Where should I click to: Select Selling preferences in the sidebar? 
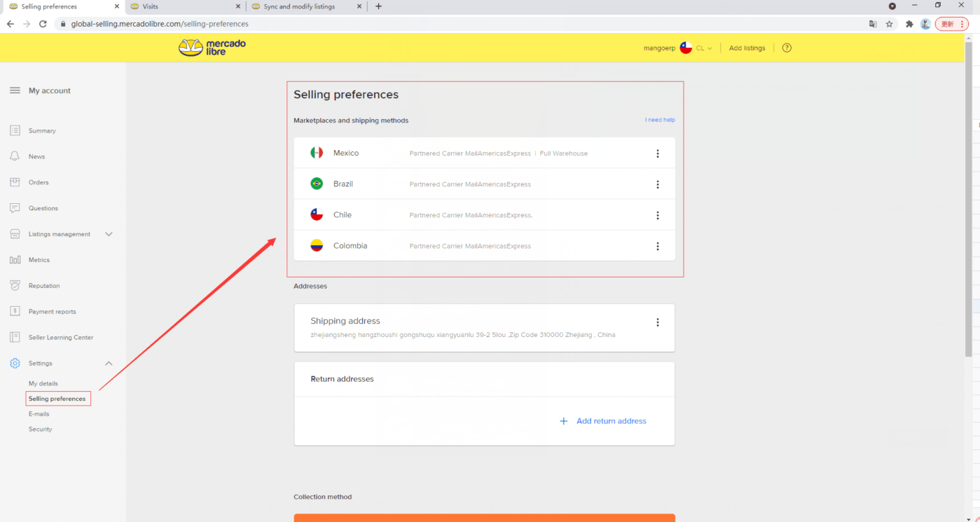(x=57, y=399)
